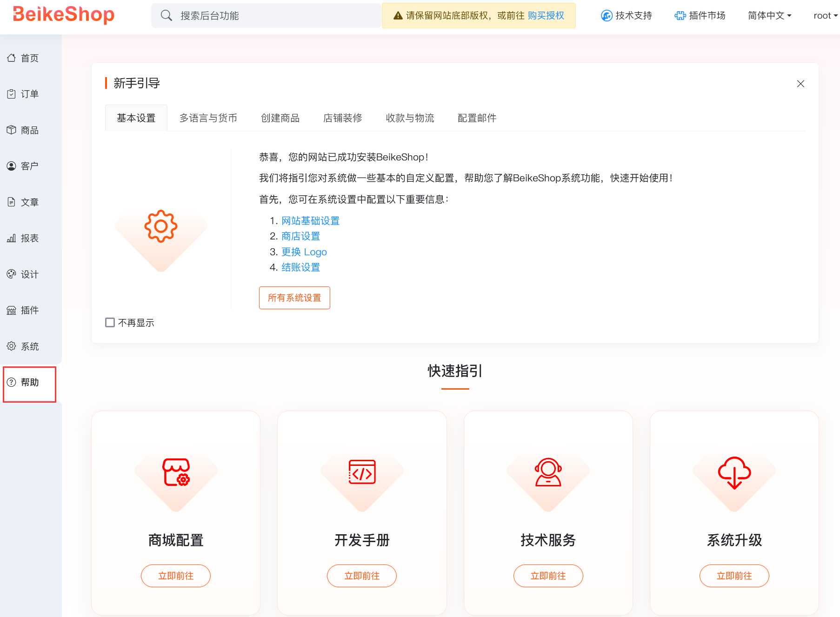Image resolution: width=840 pixels, height=617 pixels.
Task: Click the orange gear illustration in guide
Action: coord(161,226)
